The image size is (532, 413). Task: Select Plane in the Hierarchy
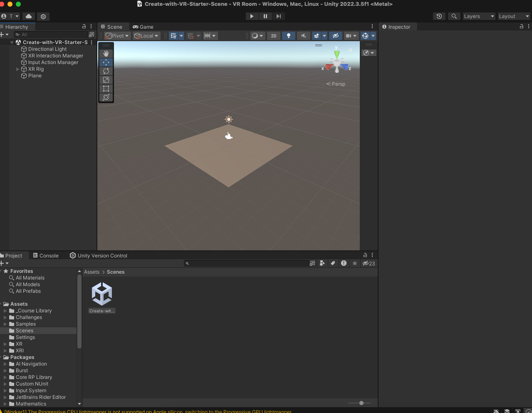pyautogui.click(x=35, y=76)
